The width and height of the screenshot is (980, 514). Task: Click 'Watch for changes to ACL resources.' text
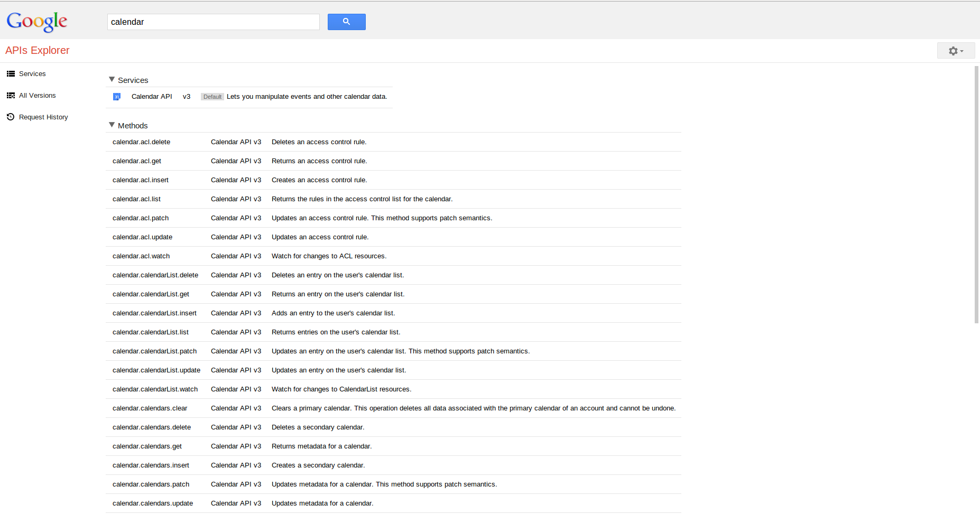pos(329,256)
